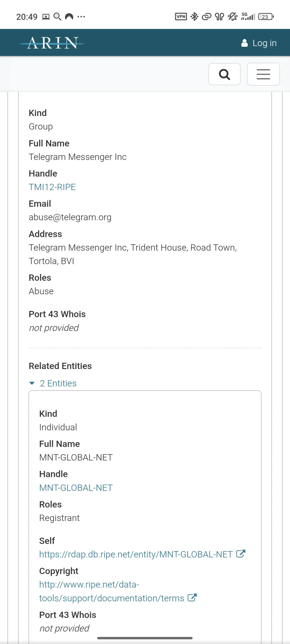The width and height of the screenshot is (290, 644).
Task: Tap the Log in link
Action: (x=264, y=43)
